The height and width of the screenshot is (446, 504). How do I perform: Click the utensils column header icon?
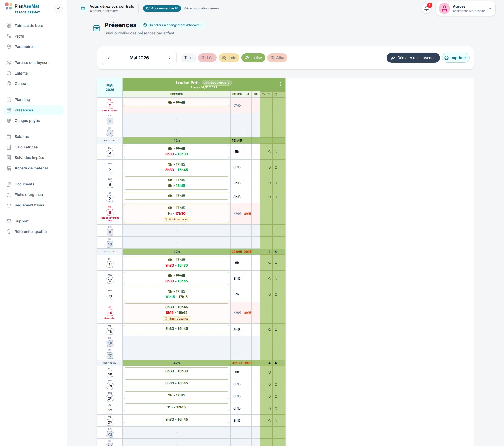tap(269, 94)
